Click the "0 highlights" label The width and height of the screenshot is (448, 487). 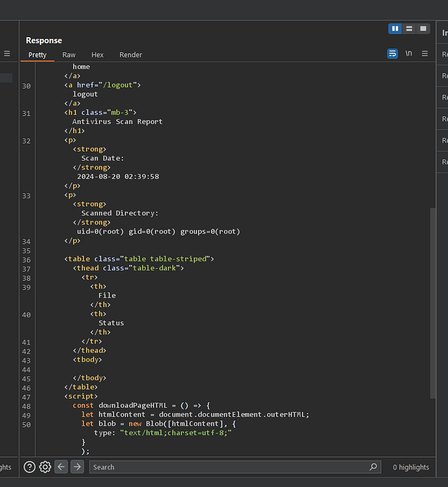point(411,467)
